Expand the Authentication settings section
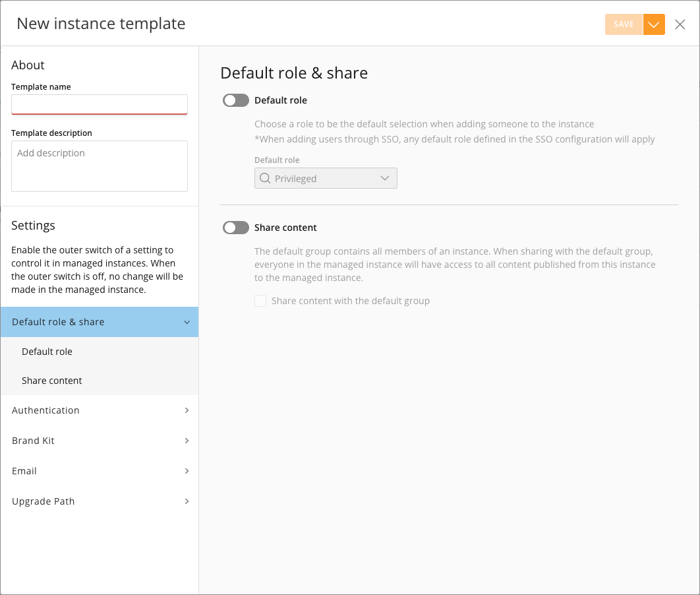Image resolution: width=700 pixels, height=595 pixels. [100, 410]
